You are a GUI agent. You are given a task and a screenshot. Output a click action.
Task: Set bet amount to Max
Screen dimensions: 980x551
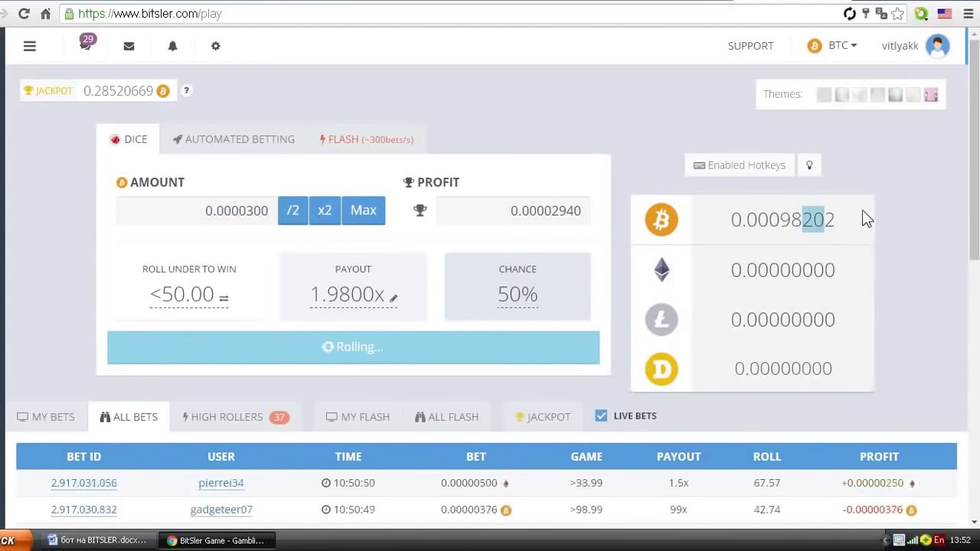click(x=364, y=210)
